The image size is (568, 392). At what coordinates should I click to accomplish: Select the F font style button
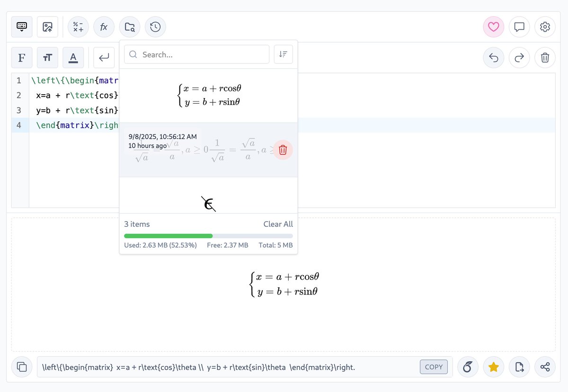[x=22, y=58]
